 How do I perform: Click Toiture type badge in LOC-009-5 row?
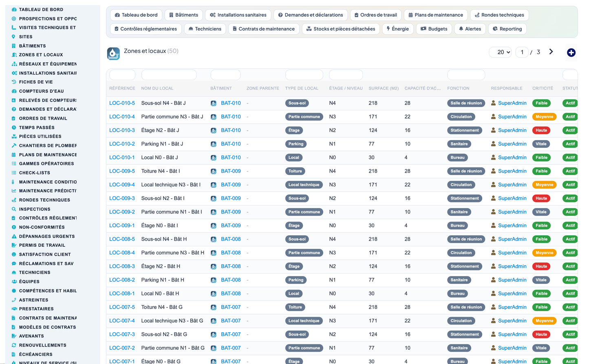[295, 171]
